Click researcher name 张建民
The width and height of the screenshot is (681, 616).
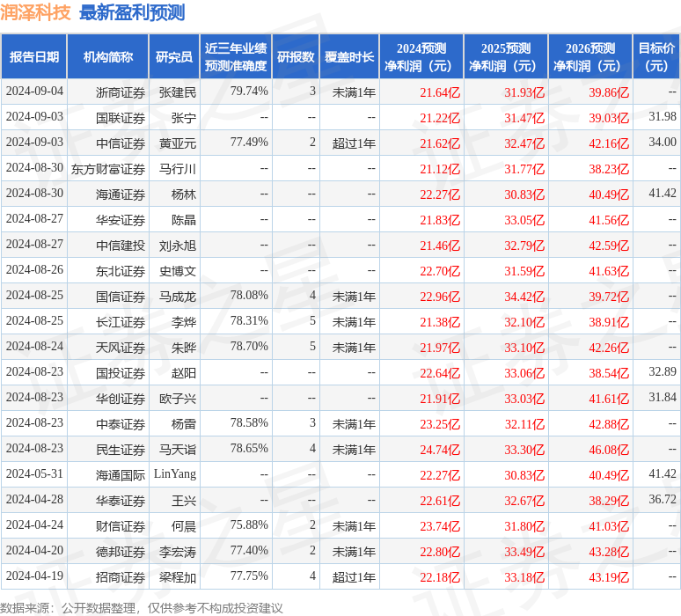(178, 92)
